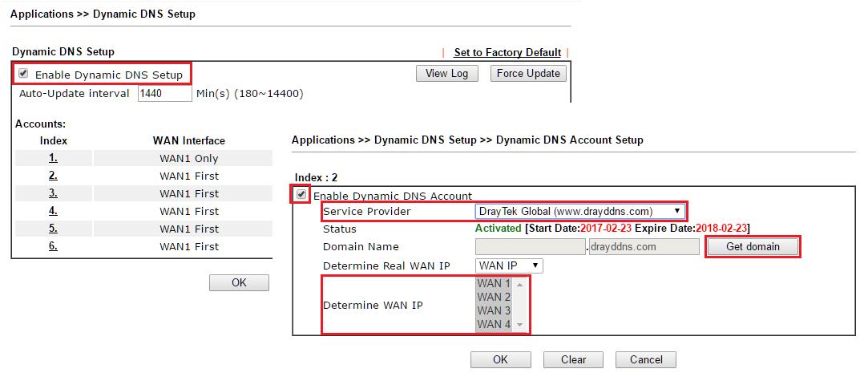Open account index 3 link

point(53,193)
